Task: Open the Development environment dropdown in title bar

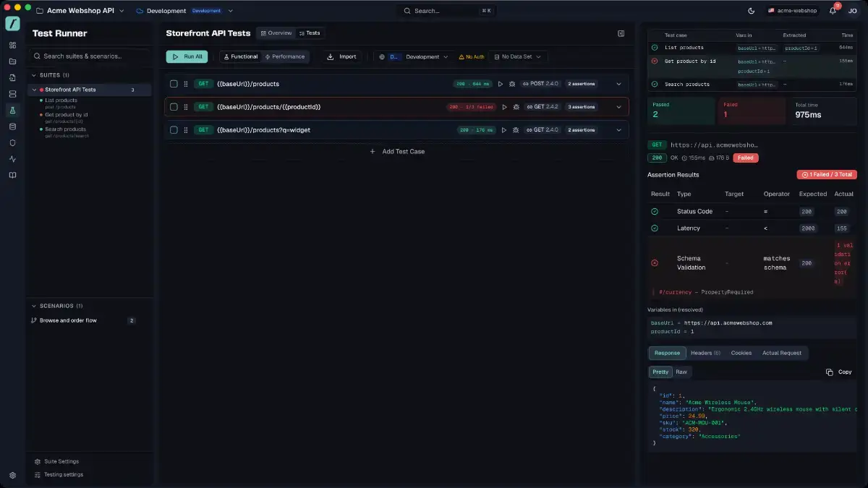Action: click(184, 11)
